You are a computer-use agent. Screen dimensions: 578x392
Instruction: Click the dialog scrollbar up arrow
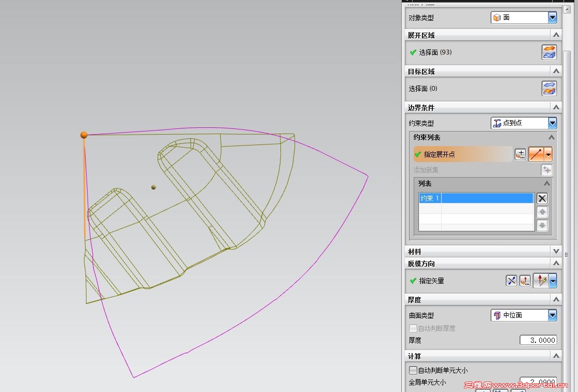[x=567, y=9]
